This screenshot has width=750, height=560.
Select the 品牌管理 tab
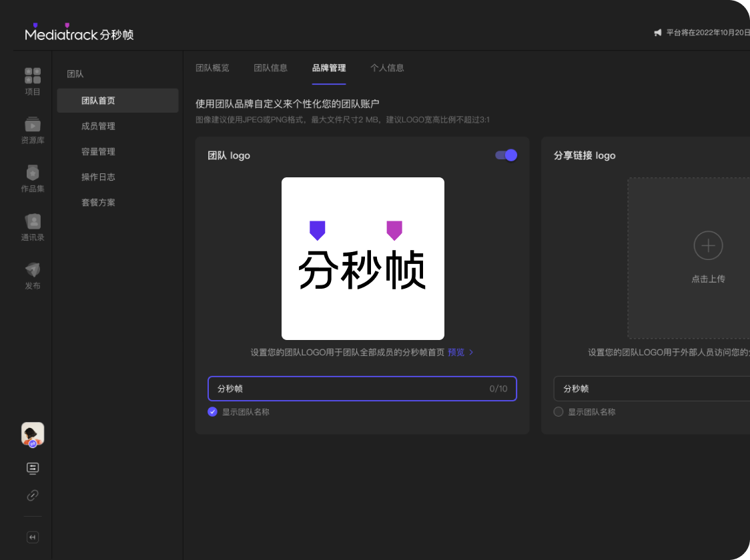coord(329,68)
